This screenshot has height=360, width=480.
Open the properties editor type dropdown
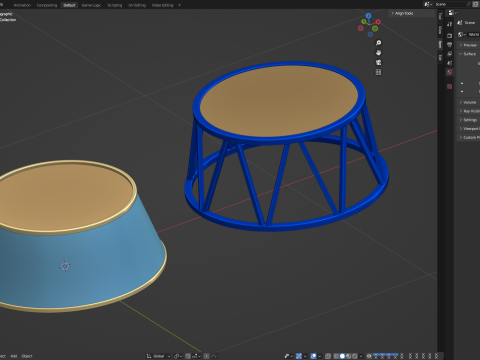pos(452,13)
